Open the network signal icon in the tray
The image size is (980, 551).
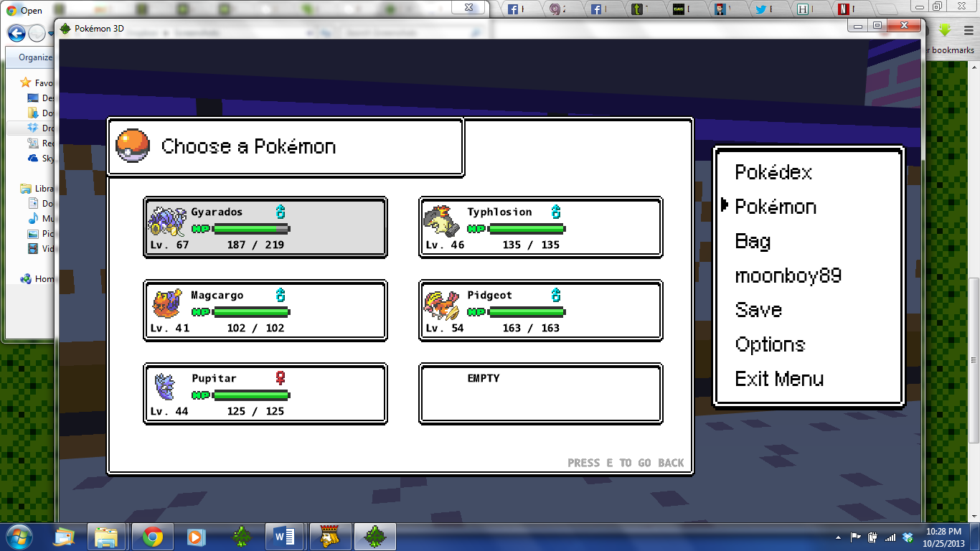tap(890, 537)
